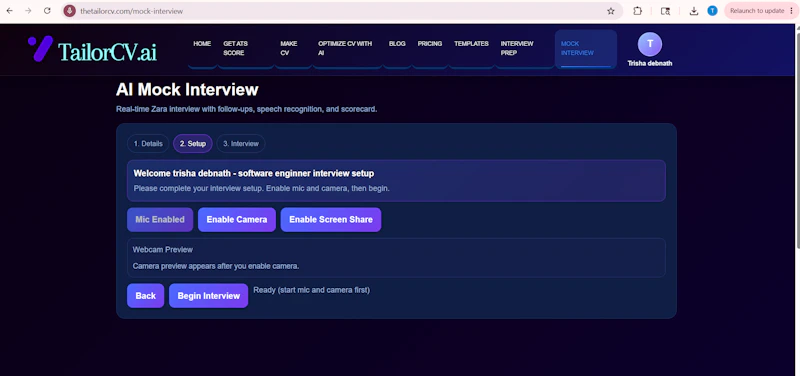Click the microphone indicator in the address bar
This screenshot has width=800, height=376.
click(x=69, y=11)
